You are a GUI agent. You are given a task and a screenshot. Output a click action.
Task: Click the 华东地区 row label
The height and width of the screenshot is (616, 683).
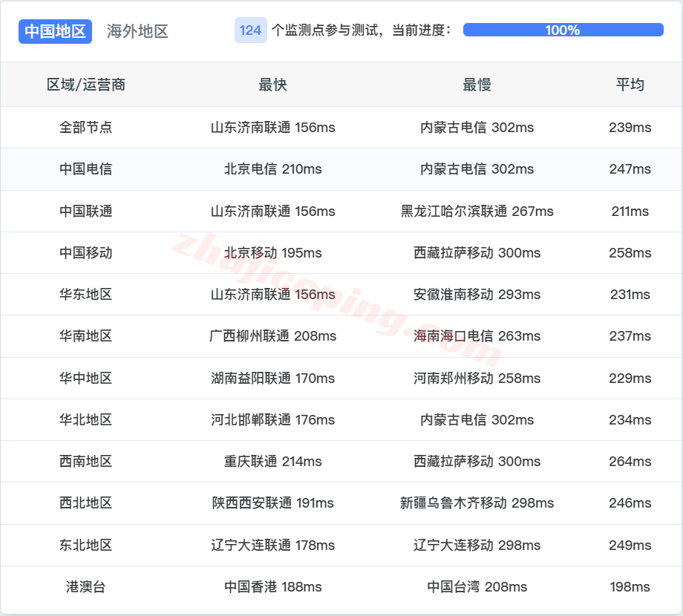[86, 295]
